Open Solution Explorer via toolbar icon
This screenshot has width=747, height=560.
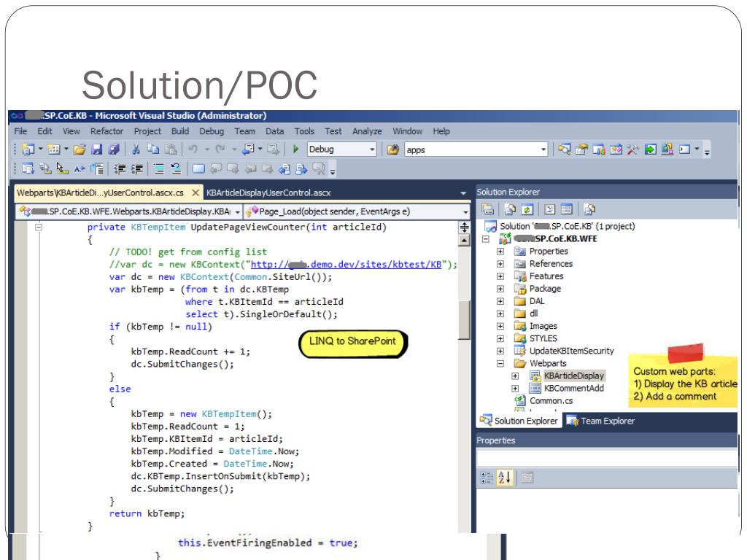[x=564, y=149]
